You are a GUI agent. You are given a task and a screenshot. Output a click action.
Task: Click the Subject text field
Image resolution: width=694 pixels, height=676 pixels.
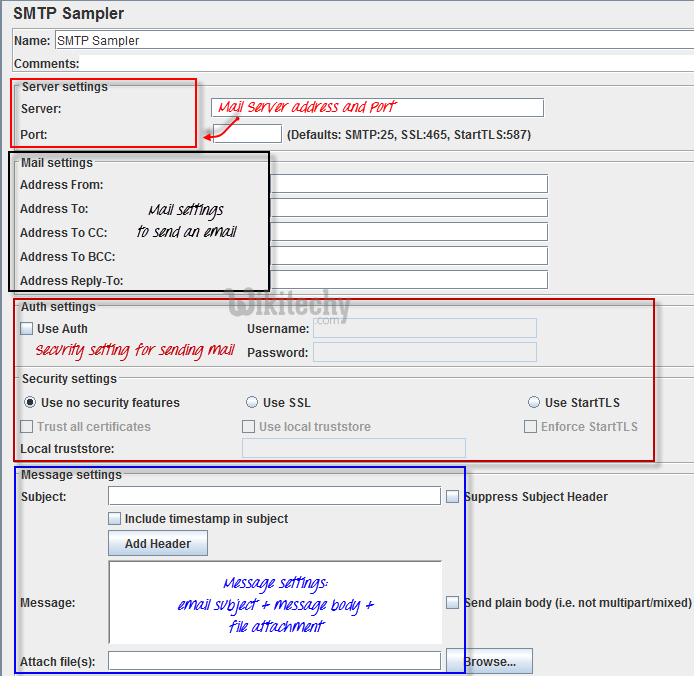pos(274,496)
